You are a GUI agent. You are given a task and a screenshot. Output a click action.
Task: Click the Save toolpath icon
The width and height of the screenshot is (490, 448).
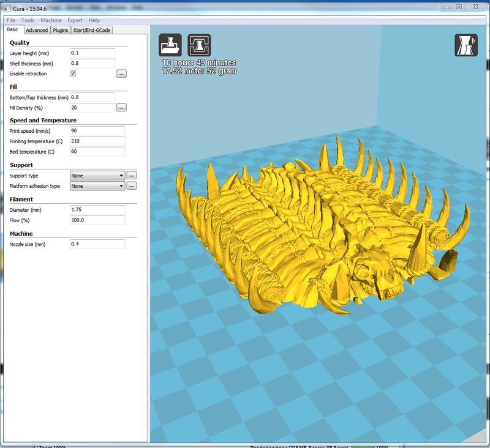[x=199, y=45]
